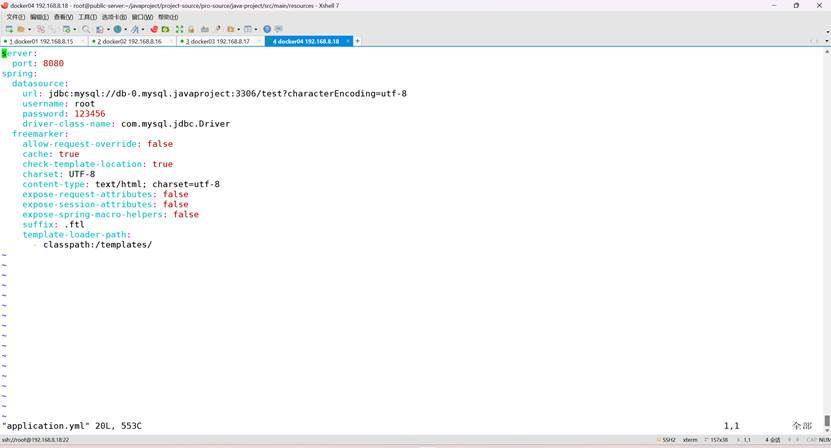The image size is (831, 448).
Task: Click the chat bubble feedback icon
Action: (279, 29)
